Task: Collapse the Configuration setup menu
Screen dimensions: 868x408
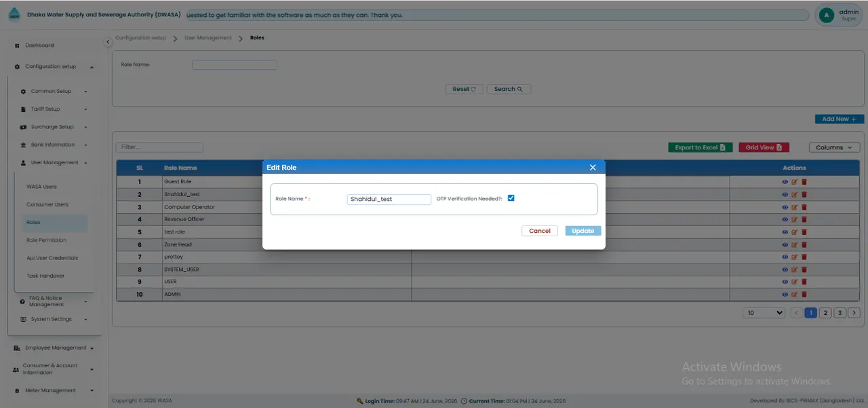Action: click(92, 67)
